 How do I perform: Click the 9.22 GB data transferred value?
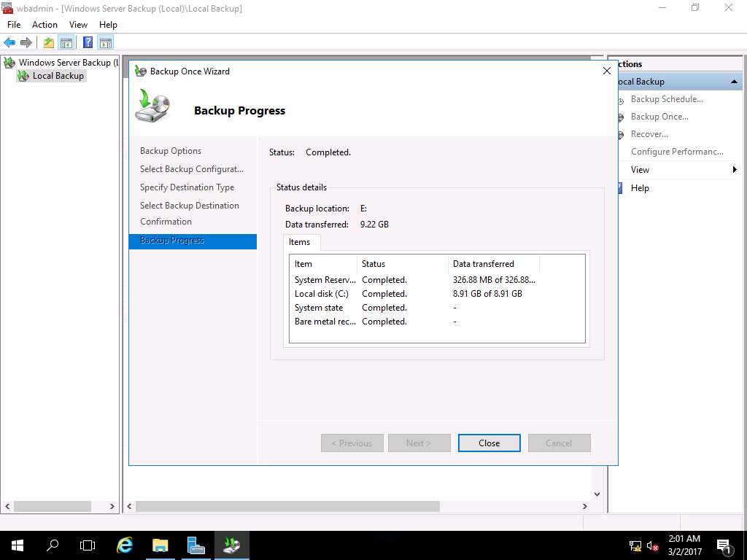374,225
